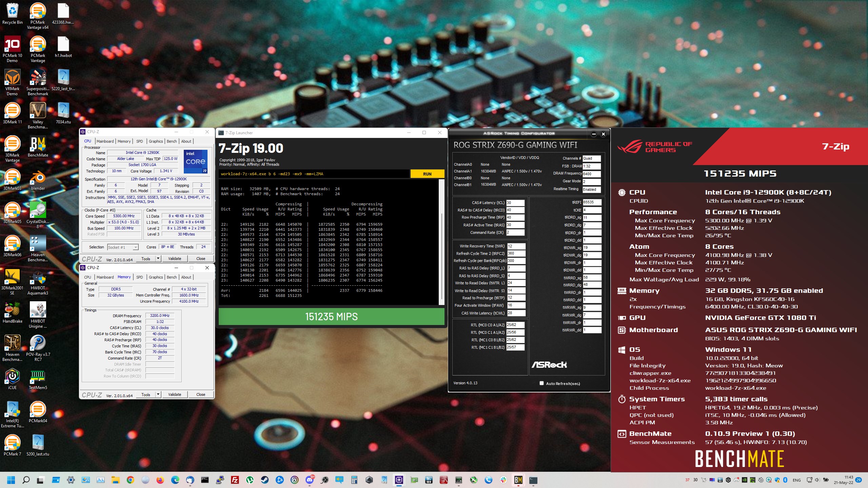Open About tab in lower CPU-Z

point(186,277)
